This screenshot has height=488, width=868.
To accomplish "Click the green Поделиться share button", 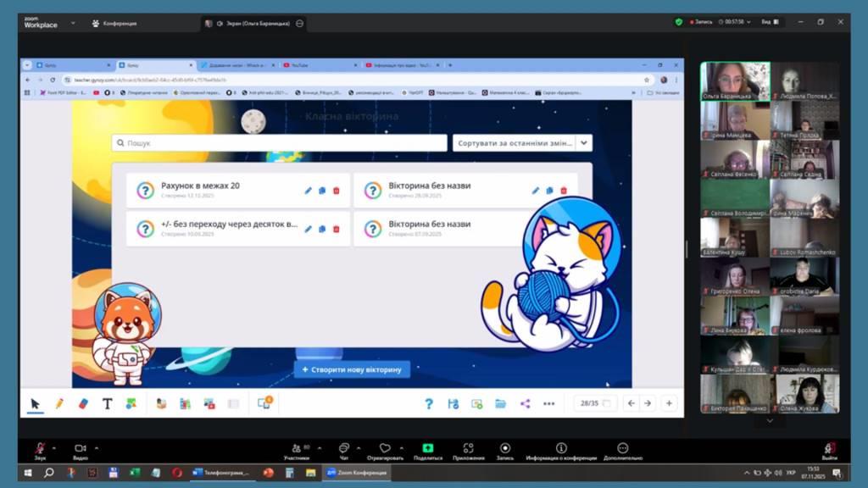I will 427,450.
